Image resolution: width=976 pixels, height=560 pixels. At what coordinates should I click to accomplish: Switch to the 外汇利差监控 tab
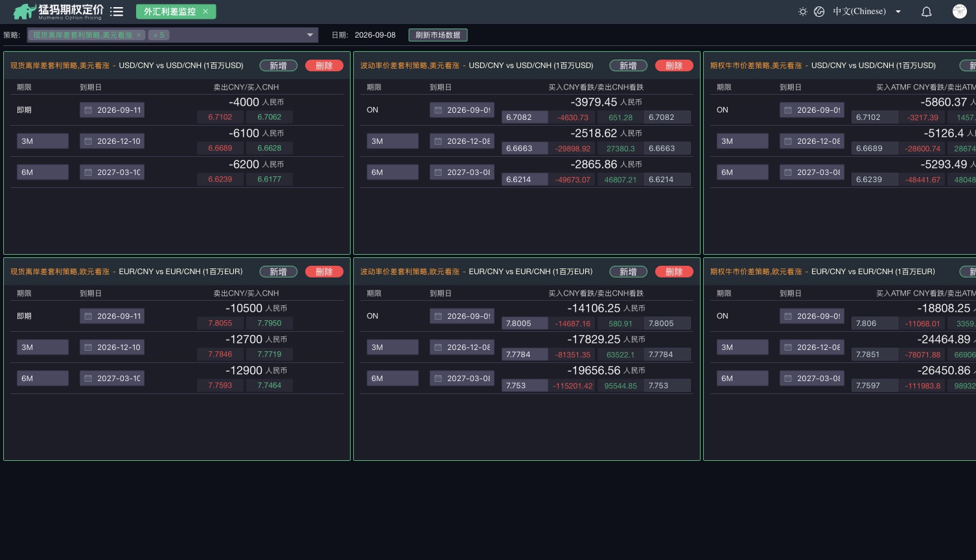170,12
